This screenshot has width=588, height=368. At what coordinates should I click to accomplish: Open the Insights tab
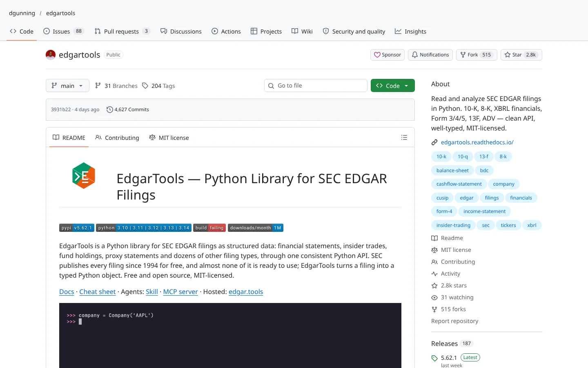click(410, 31)
